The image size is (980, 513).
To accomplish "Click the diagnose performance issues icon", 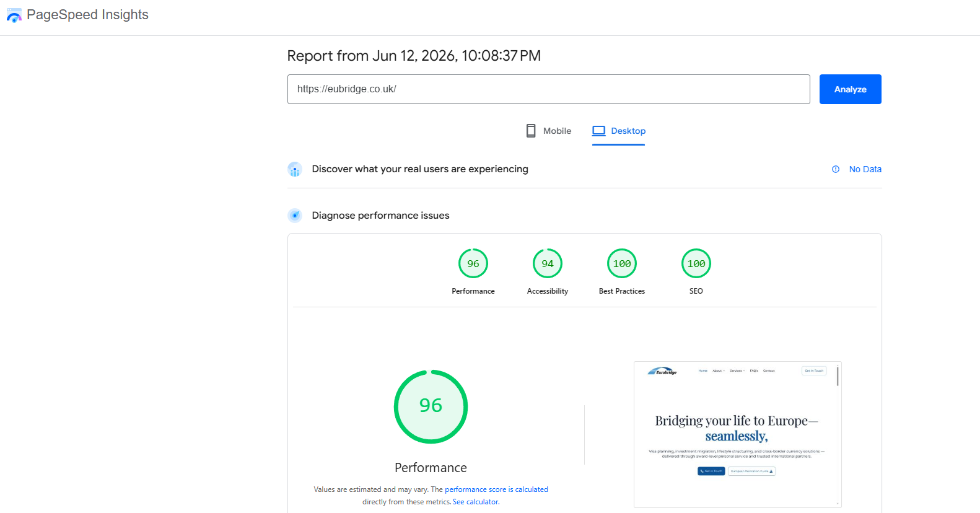I will click(295, 216).
